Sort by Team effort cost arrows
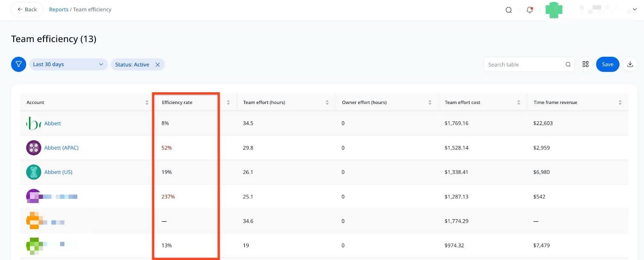 point(519,103)
